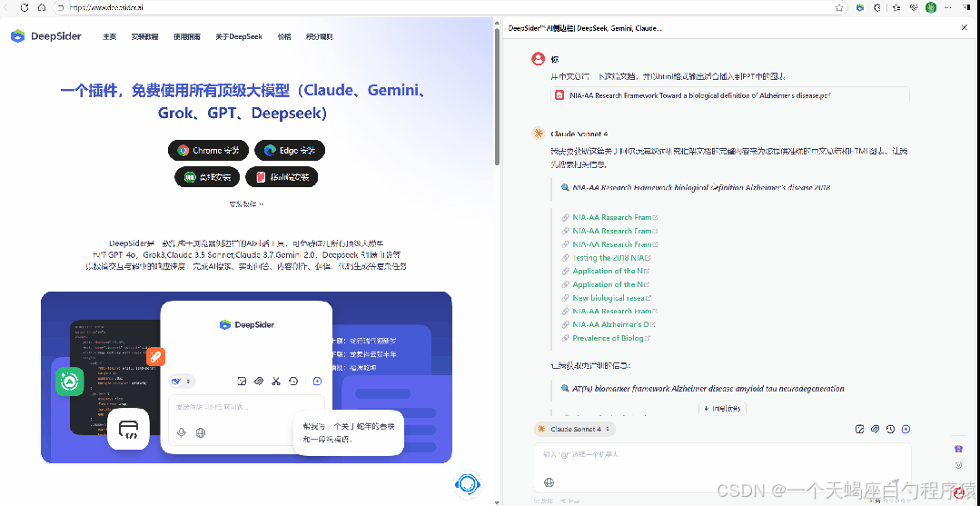The height and width of the screenshot is (506, 980).
Task: Open the attached NIA-AA Research Framework PDF
Action: tap(730, 95)
